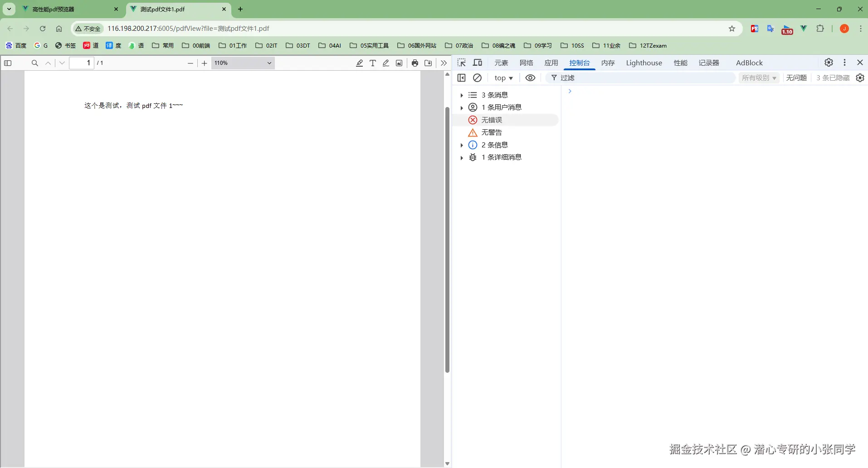Viewport: 868px width, 468px height.
Task: Open the 110% zoom level dropdown
Action: coord(243,63)
